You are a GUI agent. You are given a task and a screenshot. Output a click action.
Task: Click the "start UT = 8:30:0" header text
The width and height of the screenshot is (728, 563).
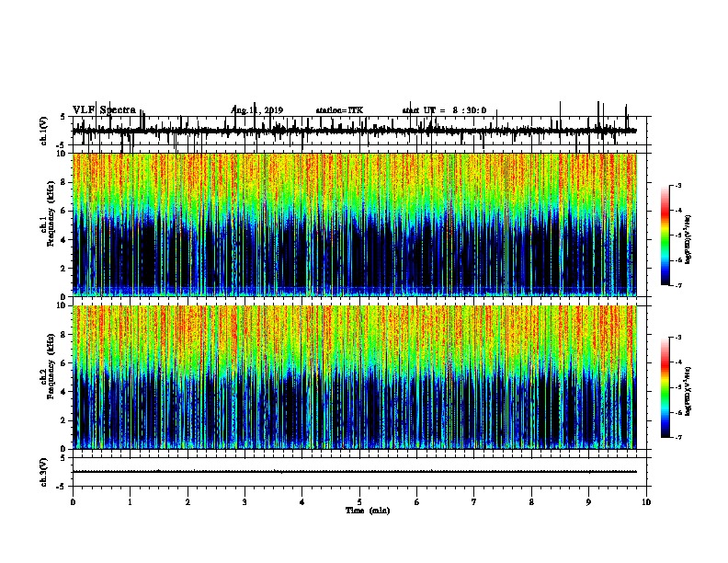(x=444, y=110)
